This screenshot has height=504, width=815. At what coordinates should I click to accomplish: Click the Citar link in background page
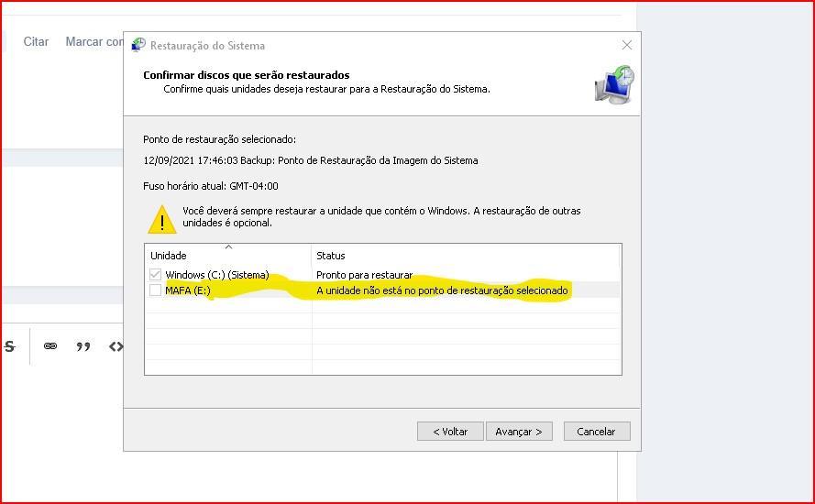[x=36, y=41]
